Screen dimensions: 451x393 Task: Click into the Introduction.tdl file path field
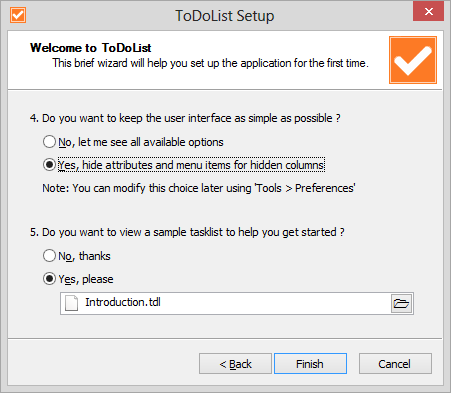[x=225, y=303]
